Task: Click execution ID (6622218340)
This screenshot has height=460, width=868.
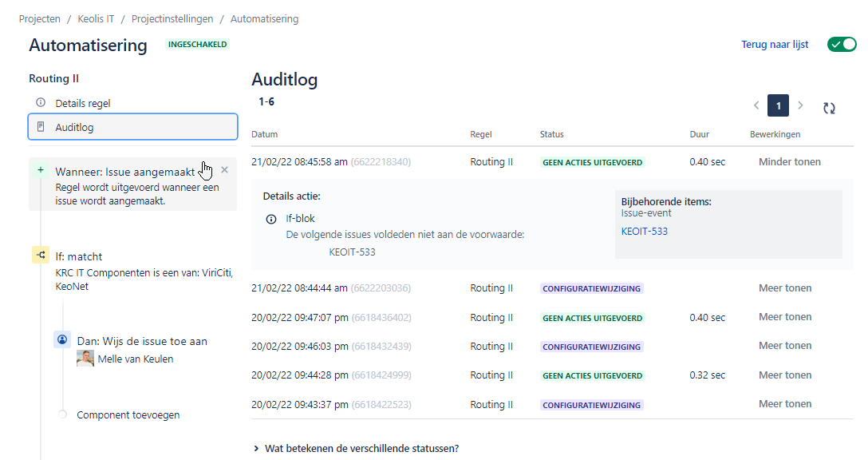Action: [x=381, y=162]
